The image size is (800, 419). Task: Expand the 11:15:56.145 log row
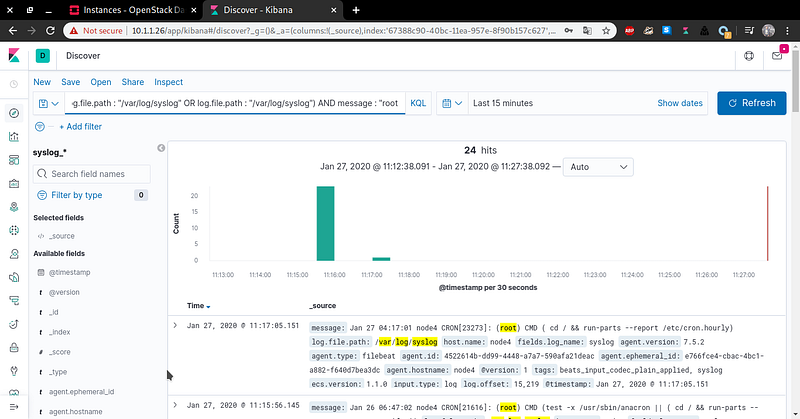(x=175, y=405)
